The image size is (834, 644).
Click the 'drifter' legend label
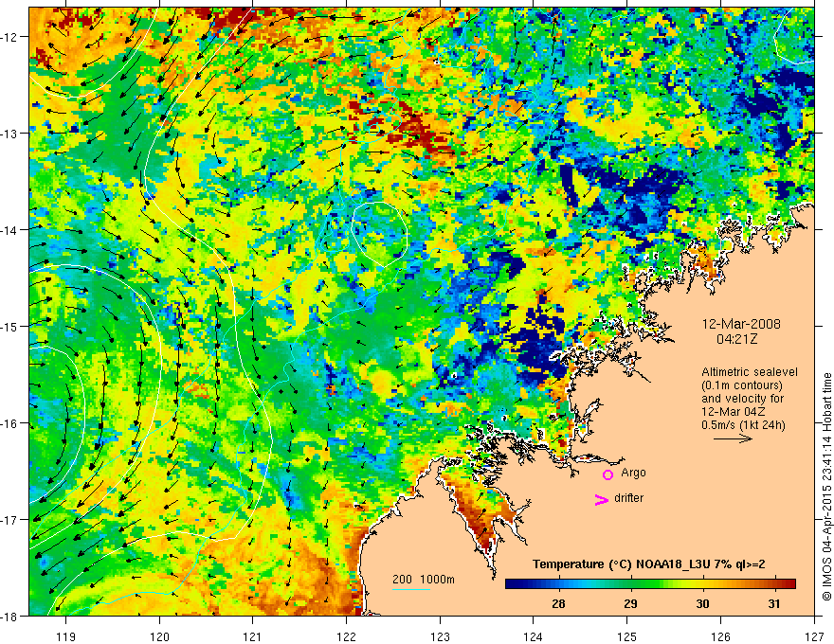(x=628, y=498)
